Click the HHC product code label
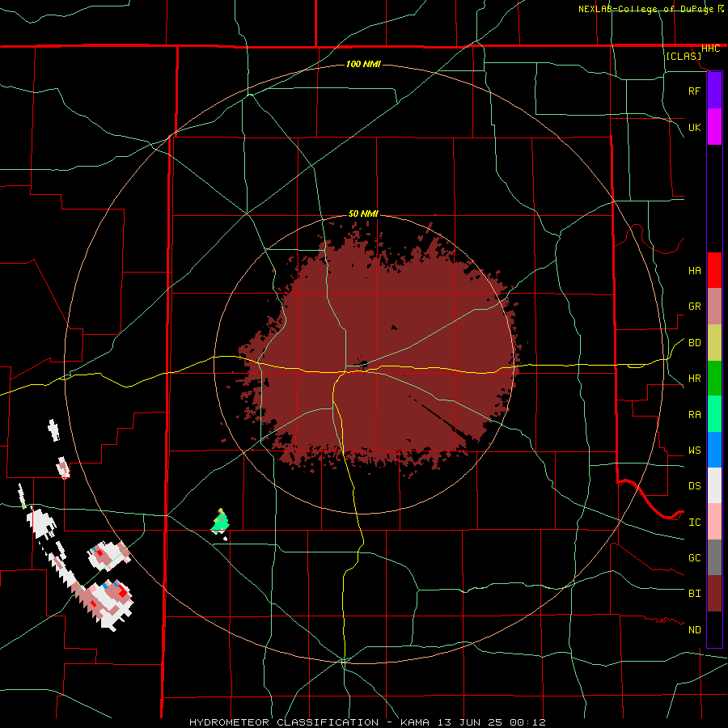 (710, 49)
